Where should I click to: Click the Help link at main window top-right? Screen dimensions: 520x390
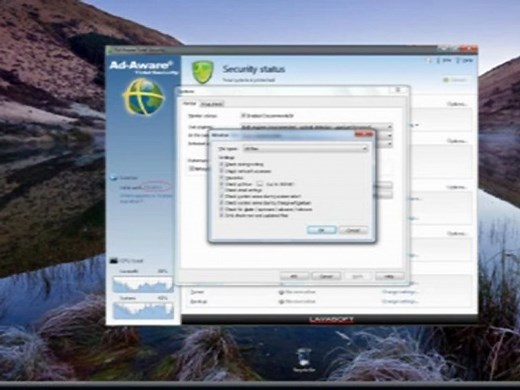pyautogui.click(x=464, y=60)
